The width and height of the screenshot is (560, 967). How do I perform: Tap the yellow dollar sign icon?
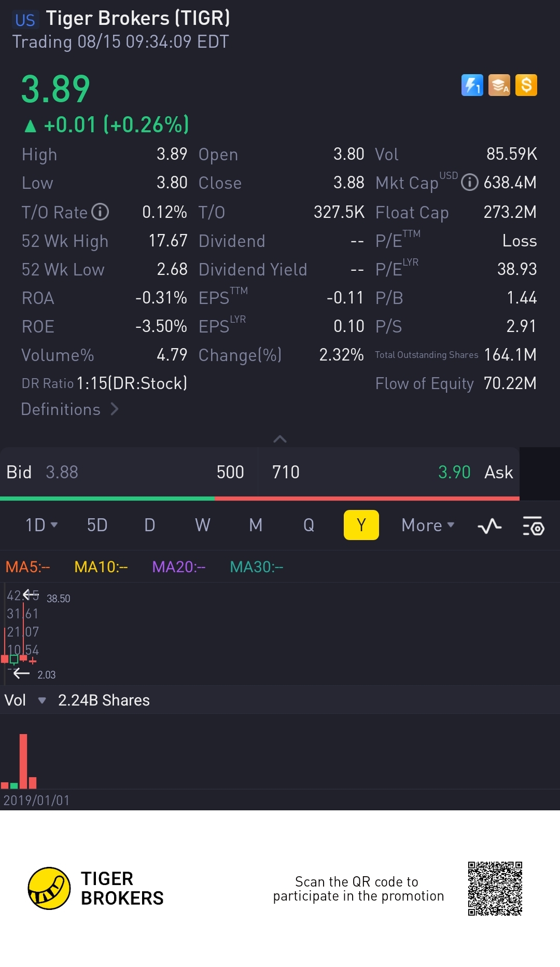[526, 85]
